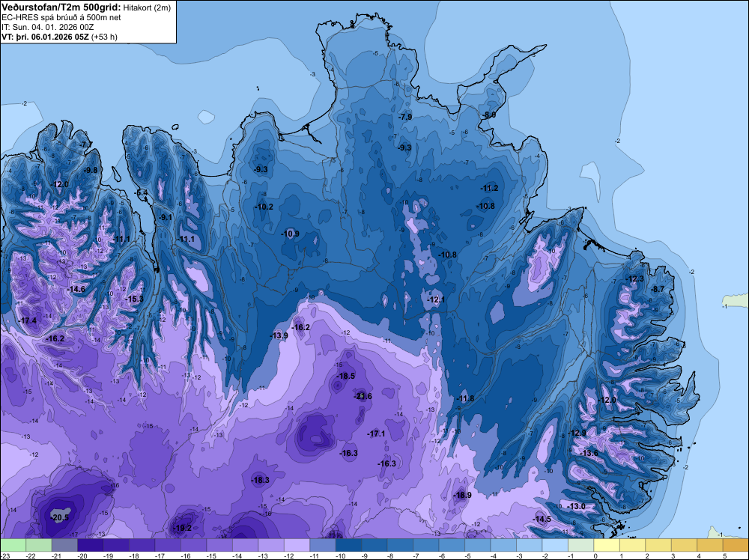The width and height of the screenshot is (749, 560).
Task: Click the line 'EC-HRES spá brúuð á 500m net'
Action: pyautogui.click(x=61, y=17)
